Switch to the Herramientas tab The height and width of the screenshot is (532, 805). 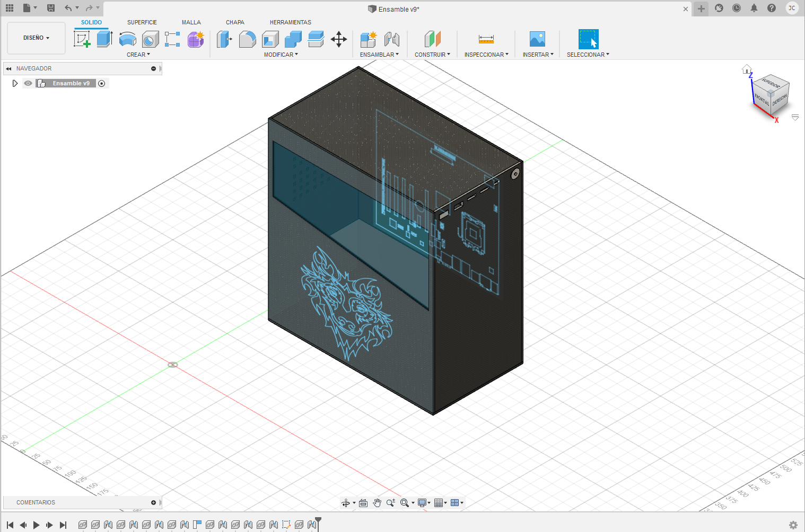pyautogui.click(x=291, y=22)
